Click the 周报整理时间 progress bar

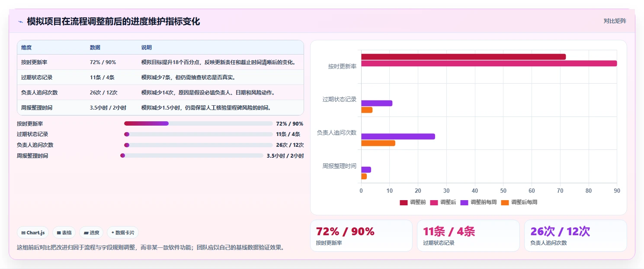click(192, 156)
